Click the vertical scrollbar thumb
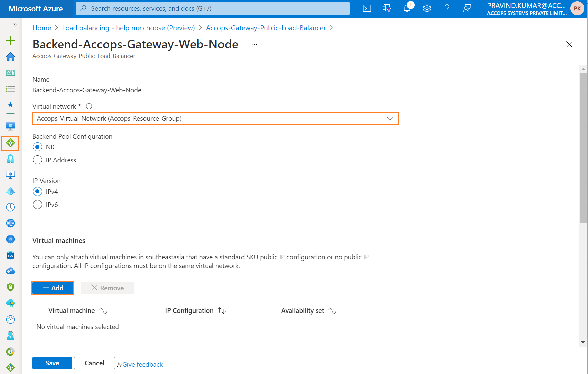Image resolution: width=588 pixels, height=374 pixels. click(583, 147)
